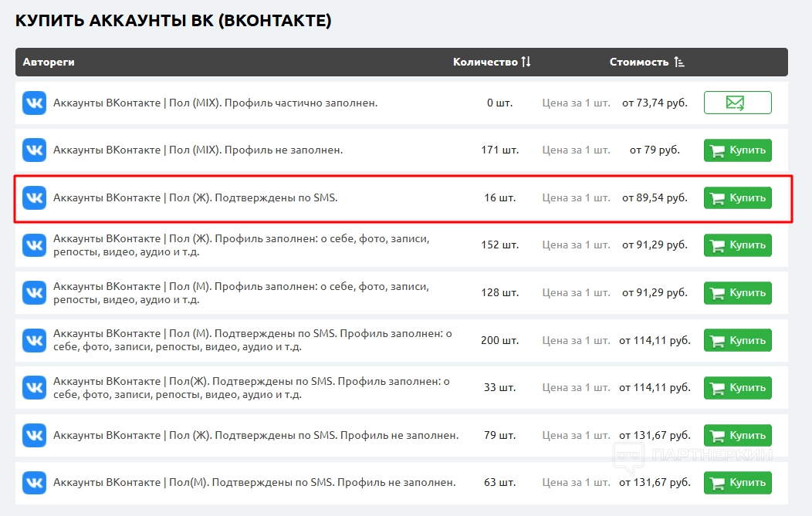812x516 pixels.
Task: Open 'Пол (Ж)... Профиль не заполнен' 79 шт. listing
Action: 255,435
